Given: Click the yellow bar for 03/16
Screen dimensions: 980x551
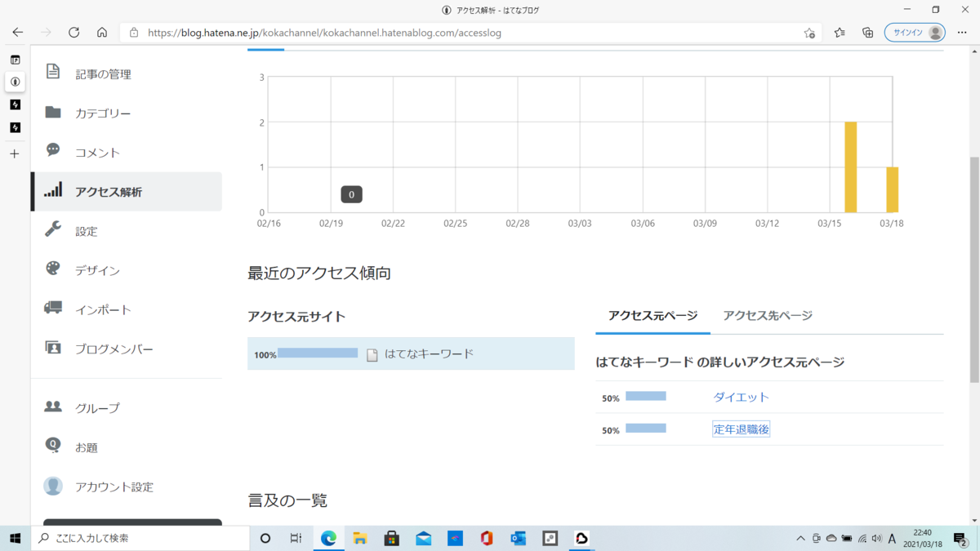Looking at the screenshot, I should click(850, 167).
